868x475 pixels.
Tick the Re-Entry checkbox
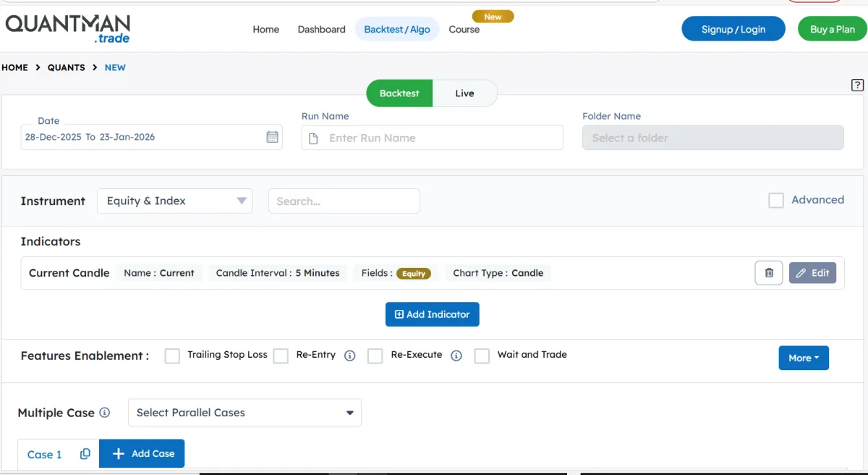(281, 356)
